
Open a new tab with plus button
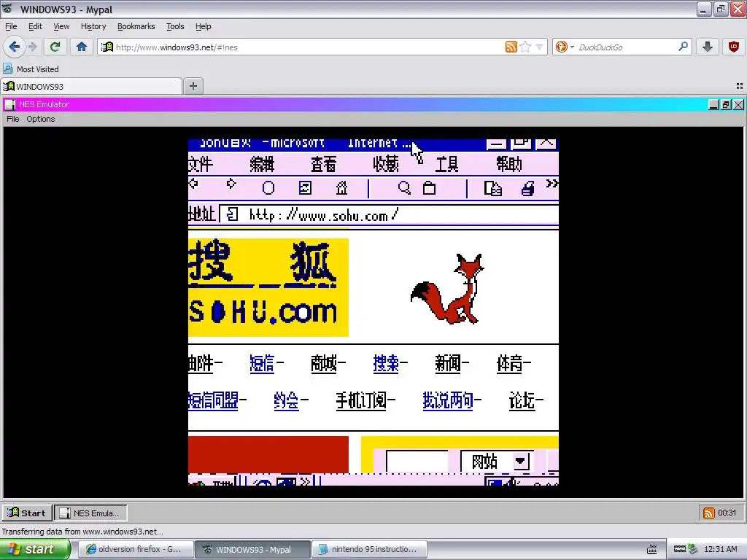pos(193,86)
